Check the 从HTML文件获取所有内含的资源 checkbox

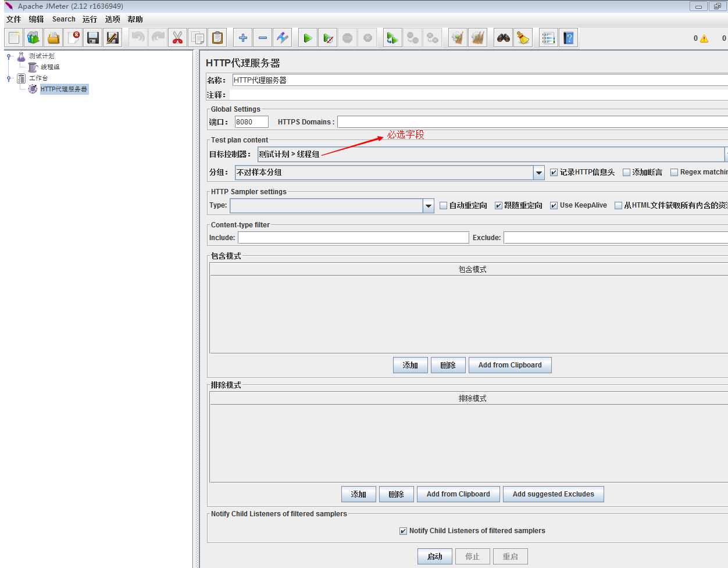(618, 206)
